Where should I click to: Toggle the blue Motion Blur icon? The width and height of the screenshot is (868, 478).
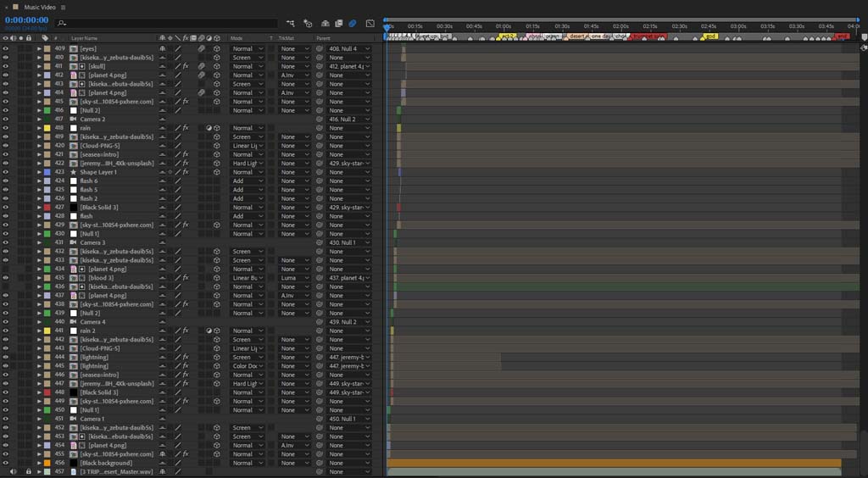point(352,23)
